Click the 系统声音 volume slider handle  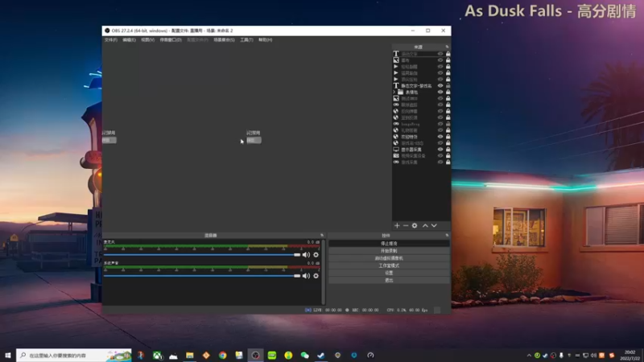297,276
